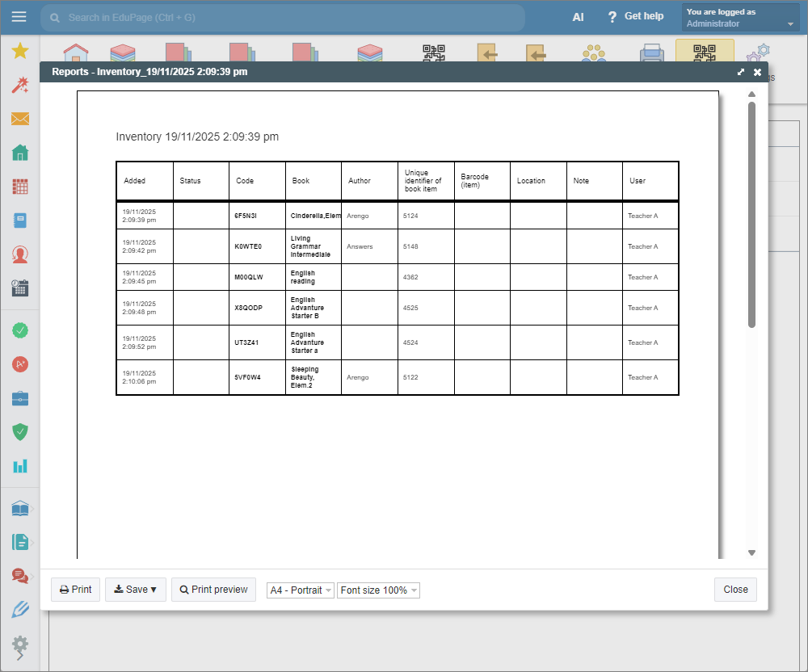Expand the Administrator account dropdown
This screenshot has width=808, height=672.
tap(741, 18)
